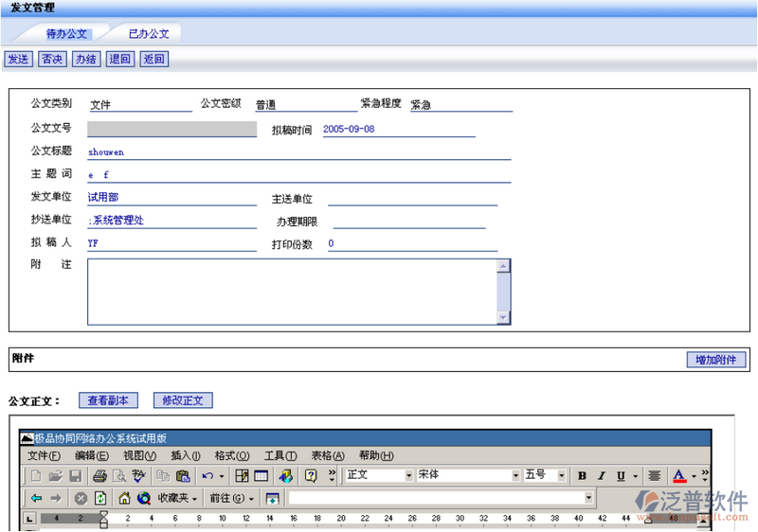Open the 编辑(E) menu
The image size is (758, 532).
click(91, 455)
